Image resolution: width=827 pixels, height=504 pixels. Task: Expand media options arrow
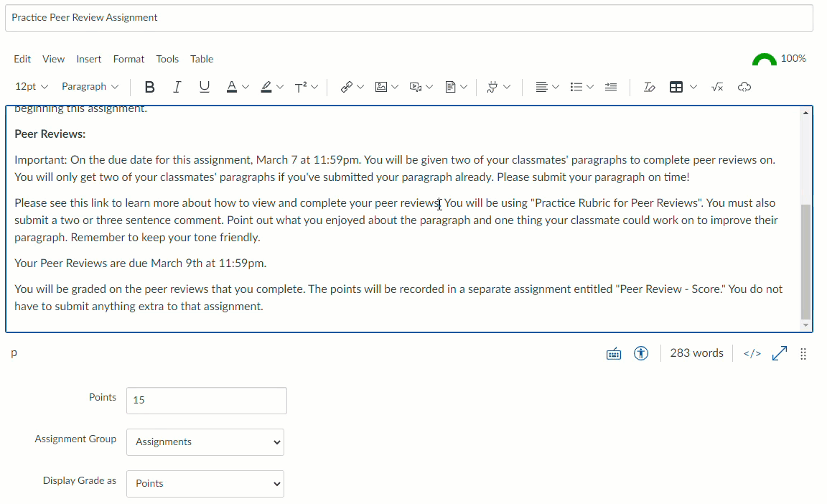tap(429, 87)
